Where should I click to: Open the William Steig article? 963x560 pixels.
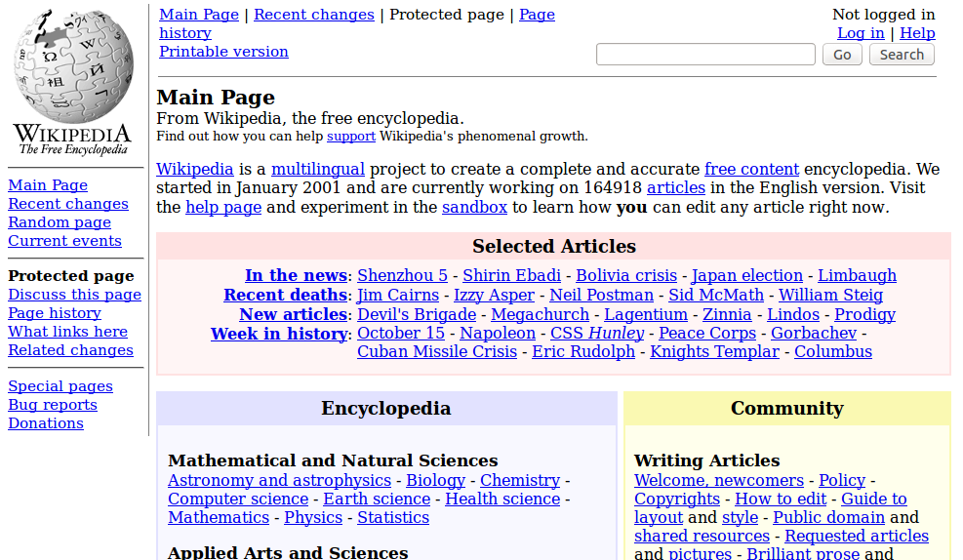coord(831,296)
